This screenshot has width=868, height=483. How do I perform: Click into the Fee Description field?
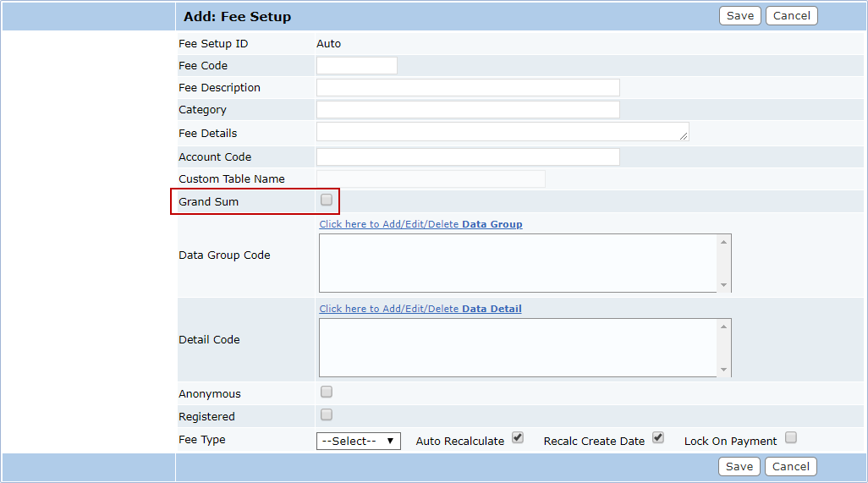coord(468,88)
